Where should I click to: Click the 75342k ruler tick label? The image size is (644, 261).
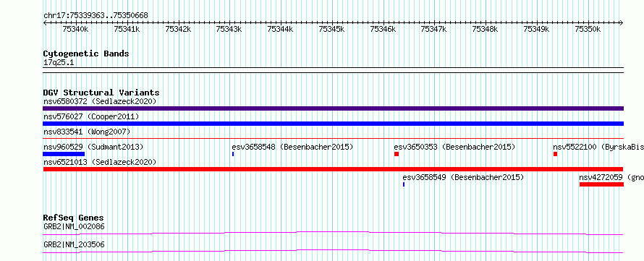tap(178, 29)
